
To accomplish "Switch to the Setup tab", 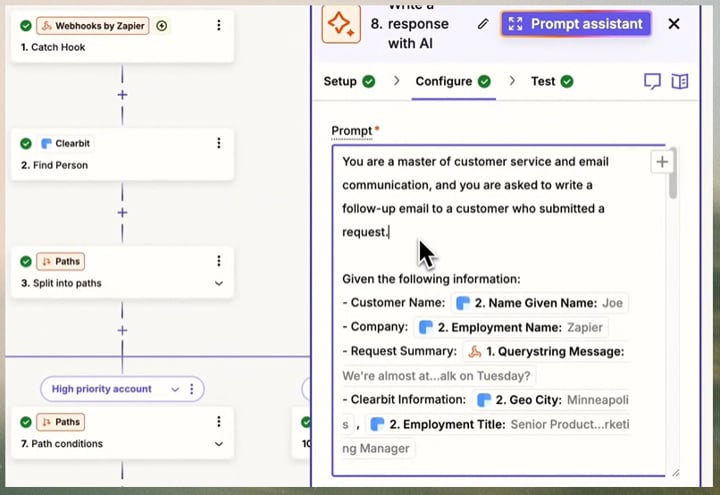I will tap(349, 81).
